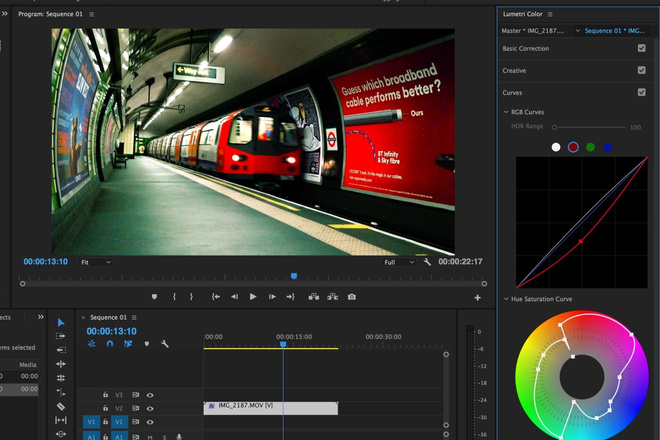Go to Out point in Program monitor

click(x=290, y=297)
